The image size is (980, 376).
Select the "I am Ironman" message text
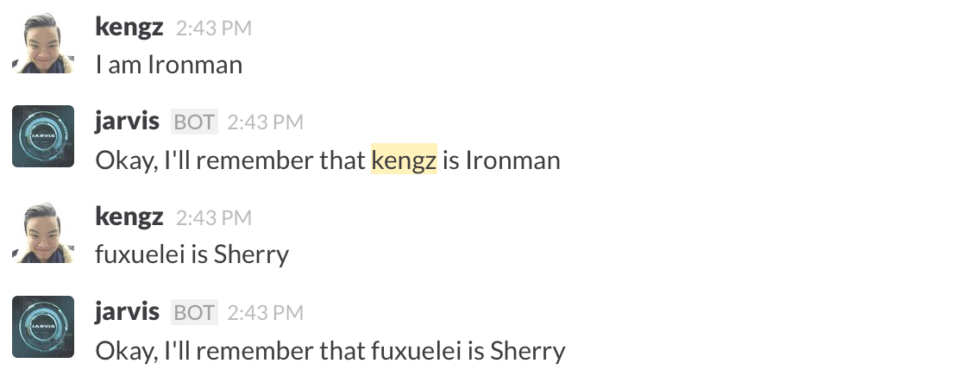click(x=169, y=65)
